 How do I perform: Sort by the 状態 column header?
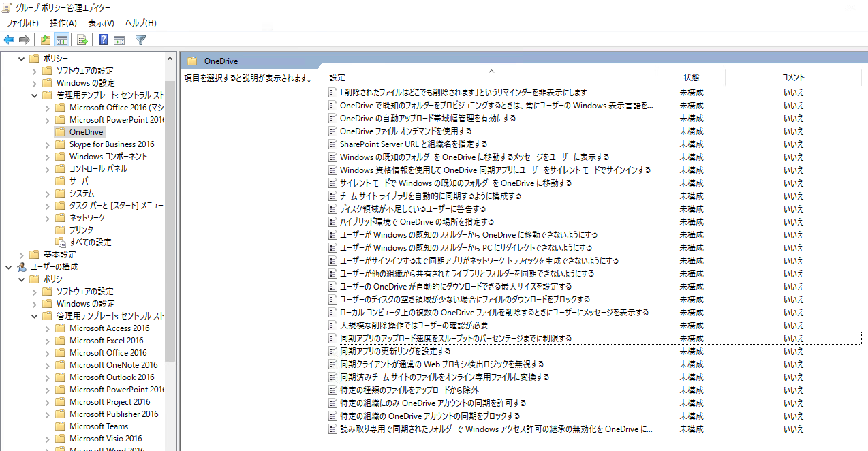click(x=691, y=78)
